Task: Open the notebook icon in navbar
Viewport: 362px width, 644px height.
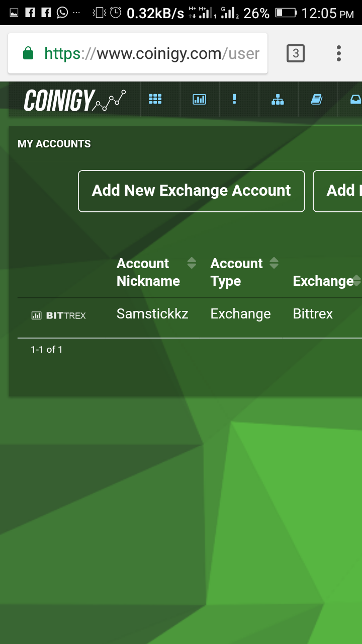Action: [316, 99]
